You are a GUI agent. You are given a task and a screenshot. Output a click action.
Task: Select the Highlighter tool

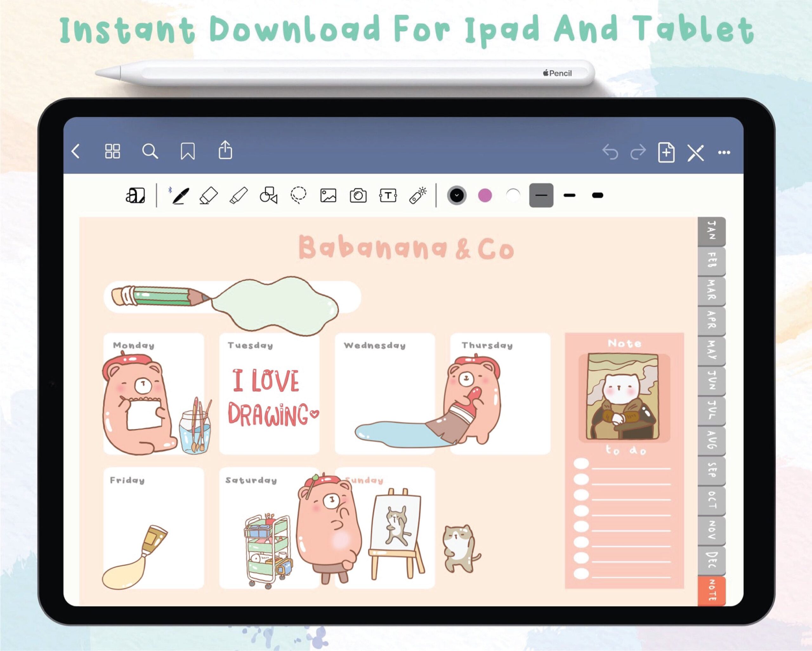239,195
